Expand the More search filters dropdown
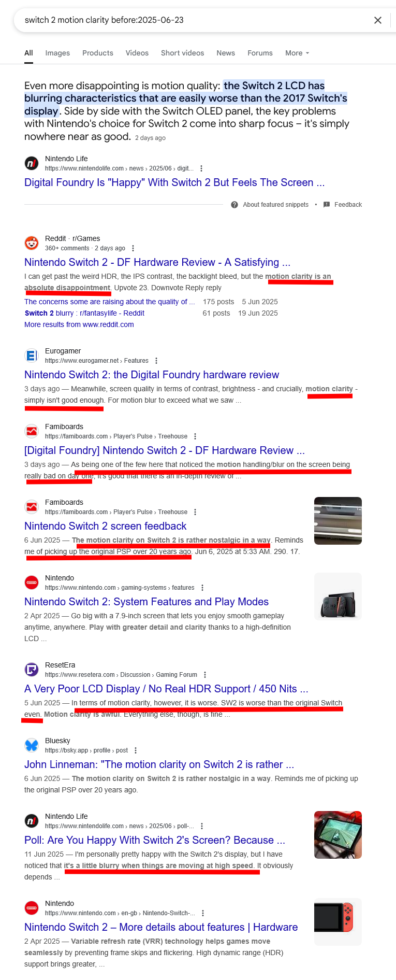Screen dimensions: 396x980 click(297, 53)
